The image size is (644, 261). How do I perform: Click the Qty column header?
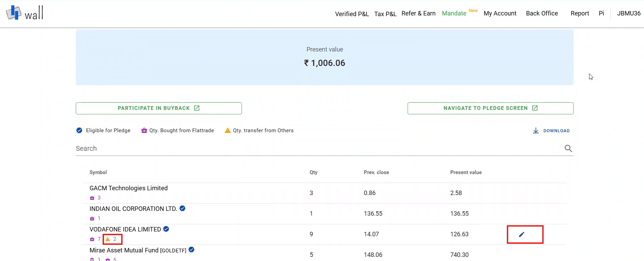point(314,172)
